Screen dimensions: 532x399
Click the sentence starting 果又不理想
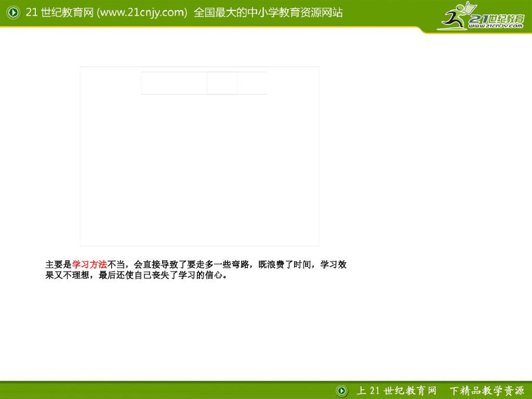[136, 275]
